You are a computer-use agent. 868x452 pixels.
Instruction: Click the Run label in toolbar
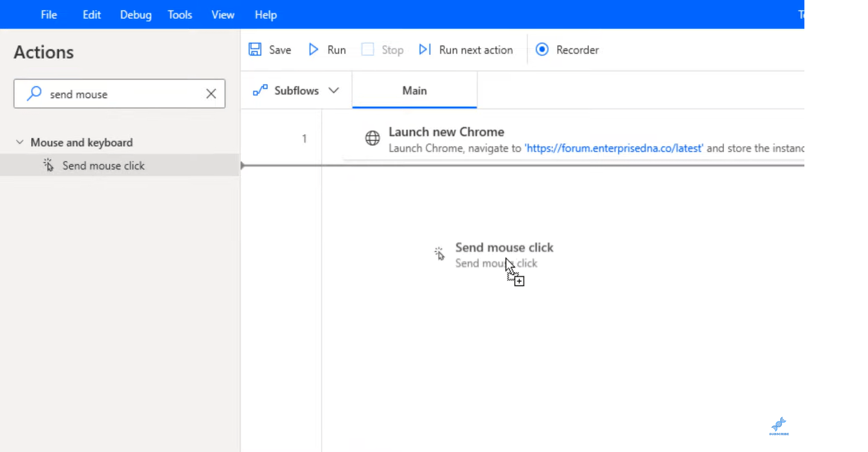coord(336,50)
